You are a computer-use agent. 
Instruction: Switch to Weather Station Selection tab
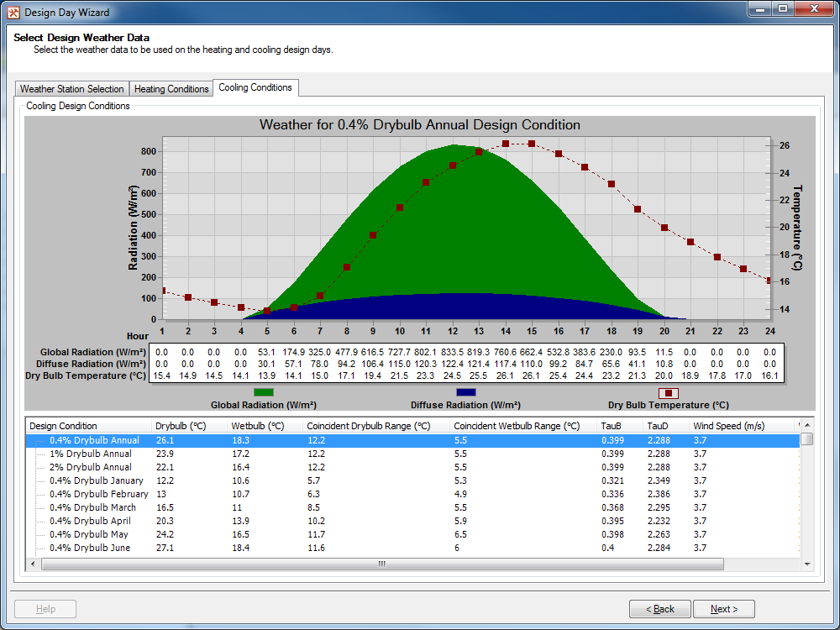[71, 89]
